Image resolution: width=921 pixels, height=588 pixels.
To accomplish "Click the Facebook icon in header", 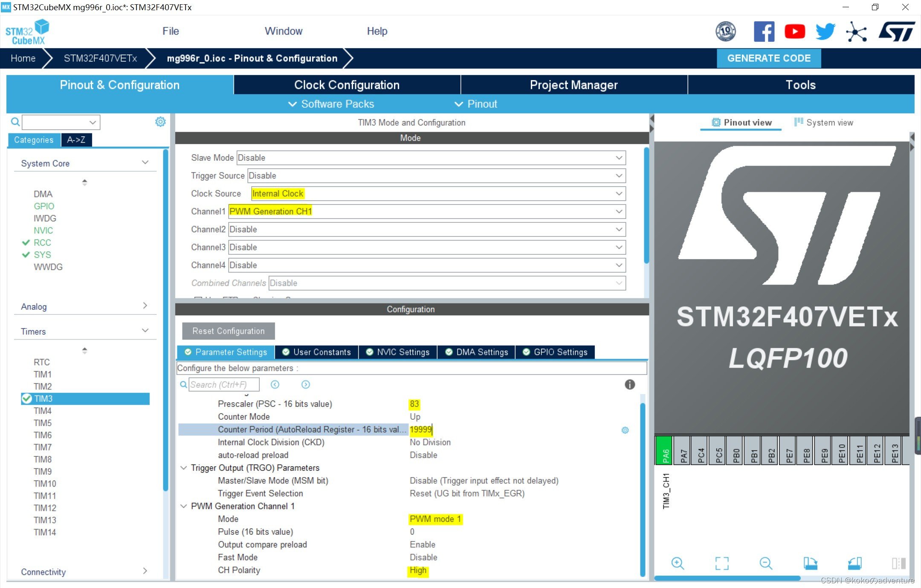I will (764, 32).
